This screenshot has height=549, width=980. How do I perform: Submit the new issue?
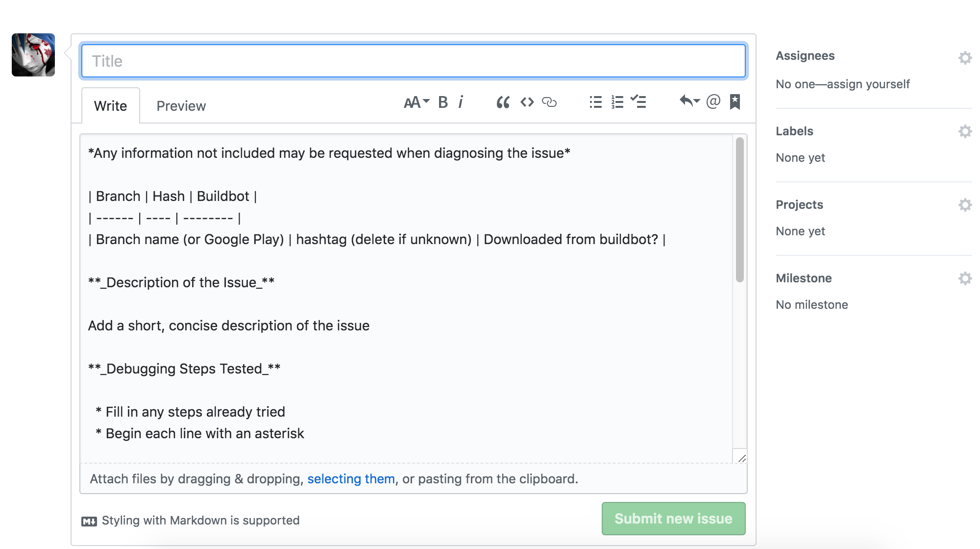(673, 519)
